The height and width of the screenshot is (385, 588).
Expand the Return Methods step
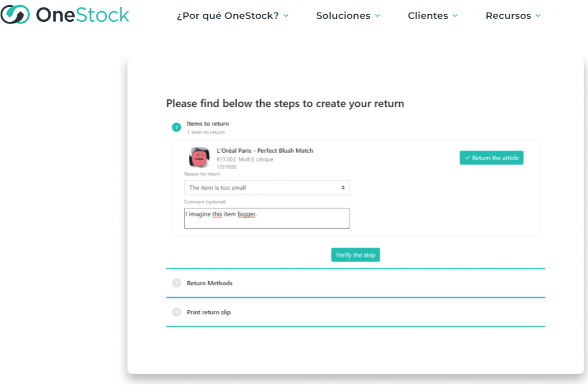tap(210, 283)
